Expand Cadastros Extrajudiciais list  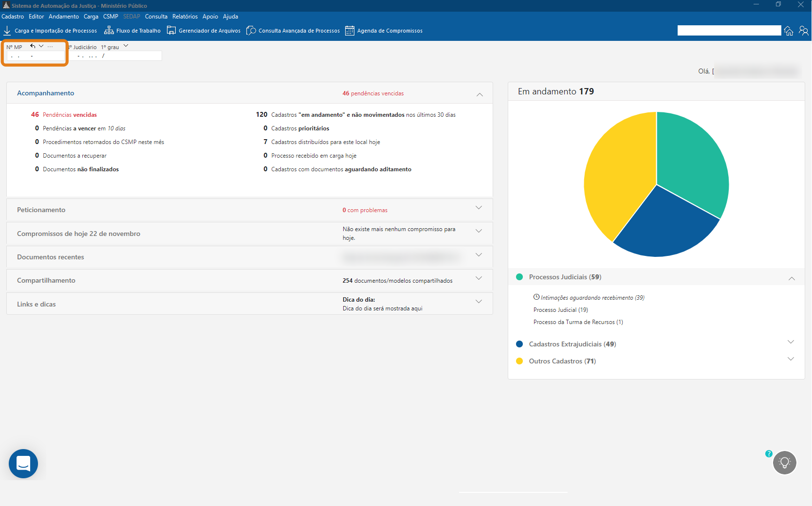[x=791, y=342]
